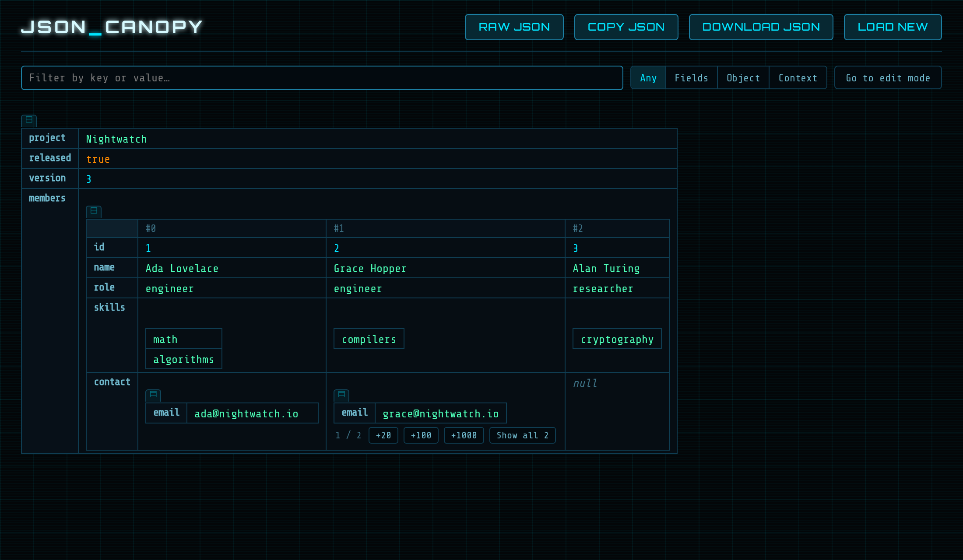Screen dimensions: 963x560
Task: Show 100 more contact entries
Action: click(421, 435)
